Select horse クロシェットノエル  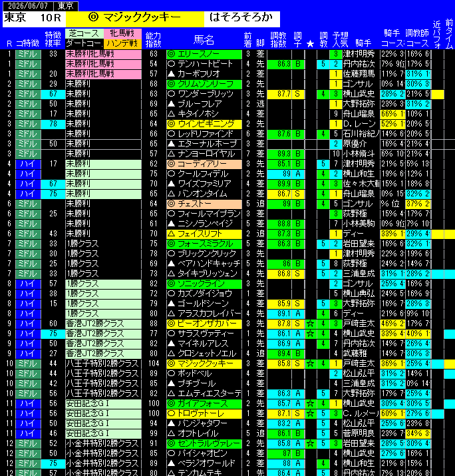pyautogui.click(x=204, y=354)
